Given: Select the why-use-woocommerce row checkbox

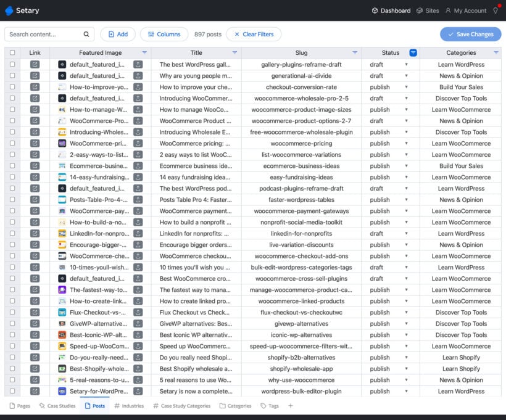Looking at the screenshot, I should (x=12, y=380).
